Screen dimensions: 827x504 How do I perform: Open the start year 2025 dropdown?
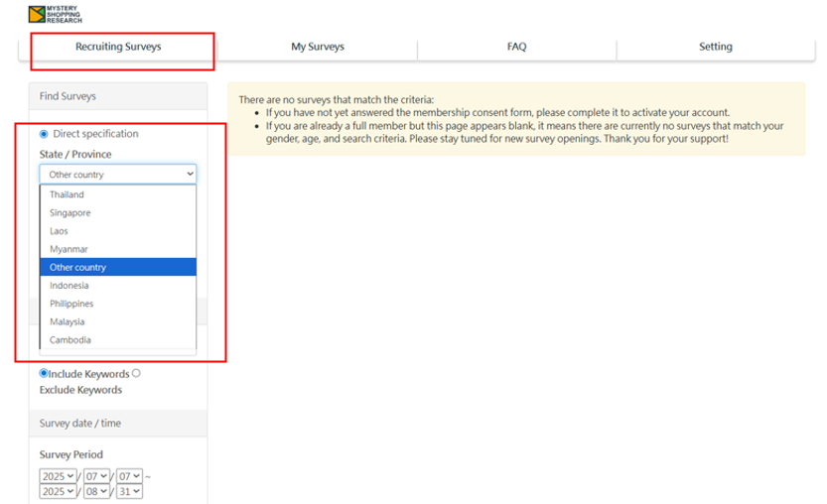58,476
